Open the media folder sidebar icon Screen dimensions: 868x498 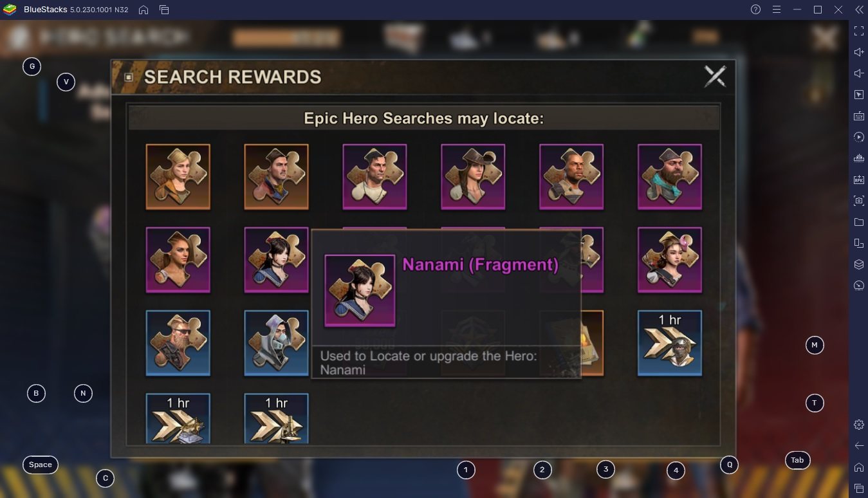(x=859, y=222)
